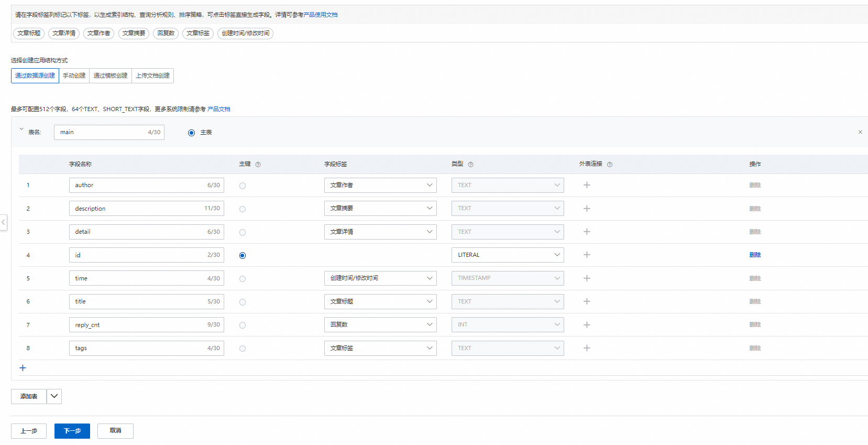The image size is (868, 445).
Task: Click the 创建时间/修改时间 tag chip at top
Action: (246, 33)
